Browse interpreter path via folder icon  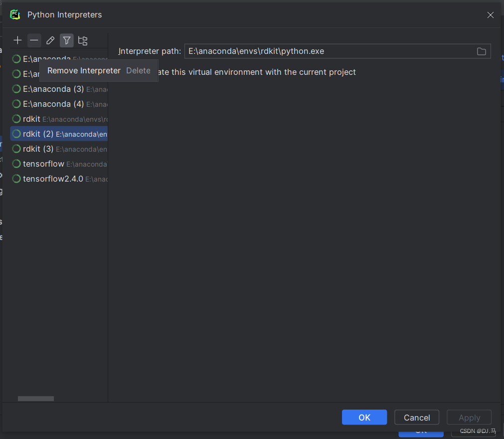[x=481, y=51]
